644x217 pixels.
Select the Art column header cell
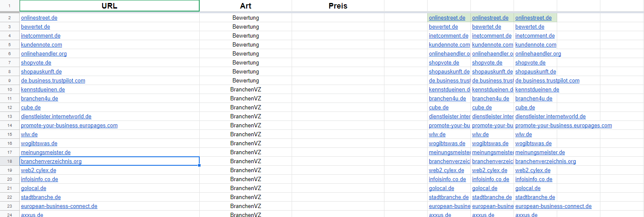tap(245, 6)
